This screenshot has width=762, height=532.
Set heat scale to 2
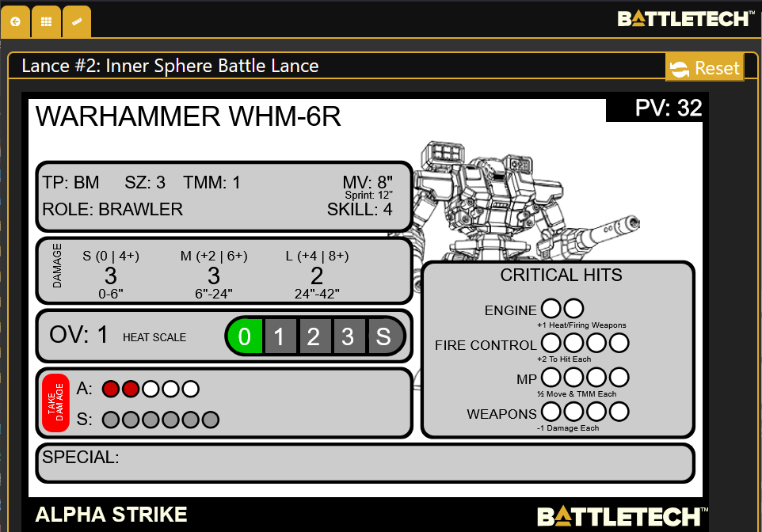click(x=314, y=336)
